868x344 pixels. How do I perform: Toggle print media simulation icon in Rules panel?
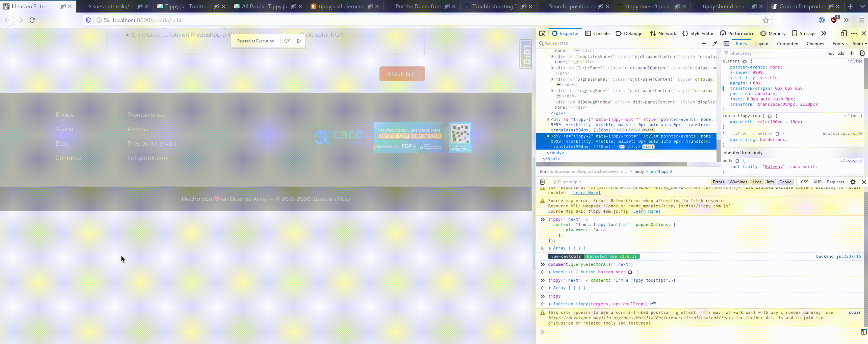tap(863, 53)
